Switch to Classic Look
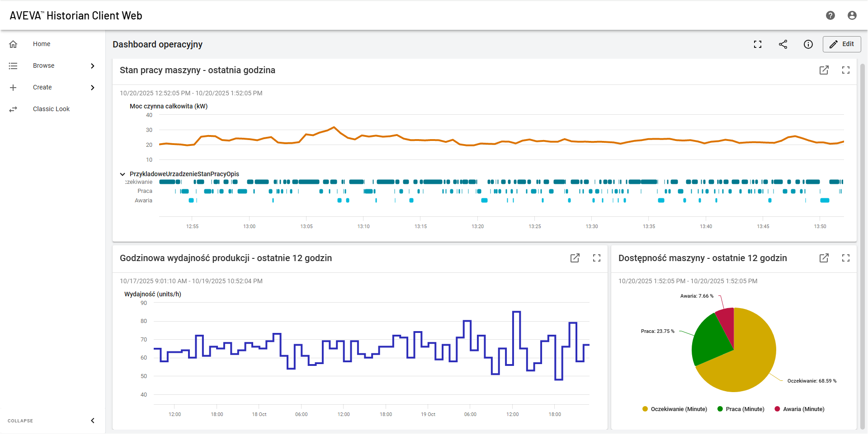Screen dimensions: 868x435 [x=51, y=109]
